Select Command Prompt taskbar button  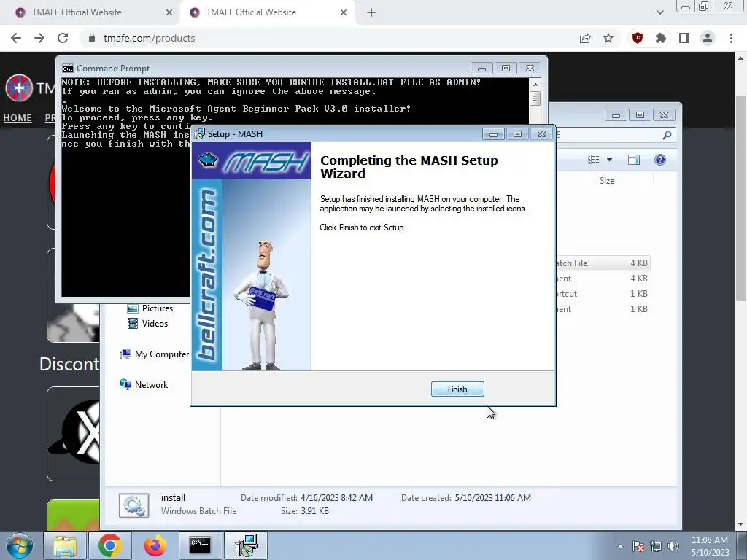tap(200, 545)
